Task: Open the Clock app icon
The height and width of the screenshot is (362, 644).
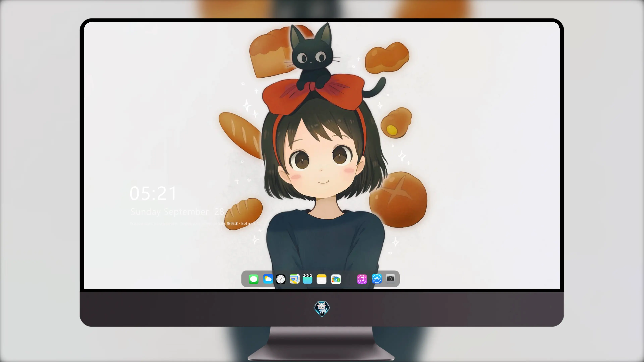Action: click(x=281, y=279)
